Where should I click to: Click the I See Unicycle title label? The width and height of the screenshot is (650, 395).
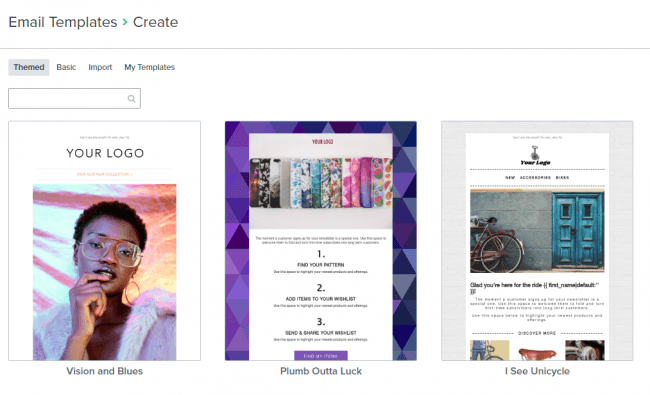point(537,371)
